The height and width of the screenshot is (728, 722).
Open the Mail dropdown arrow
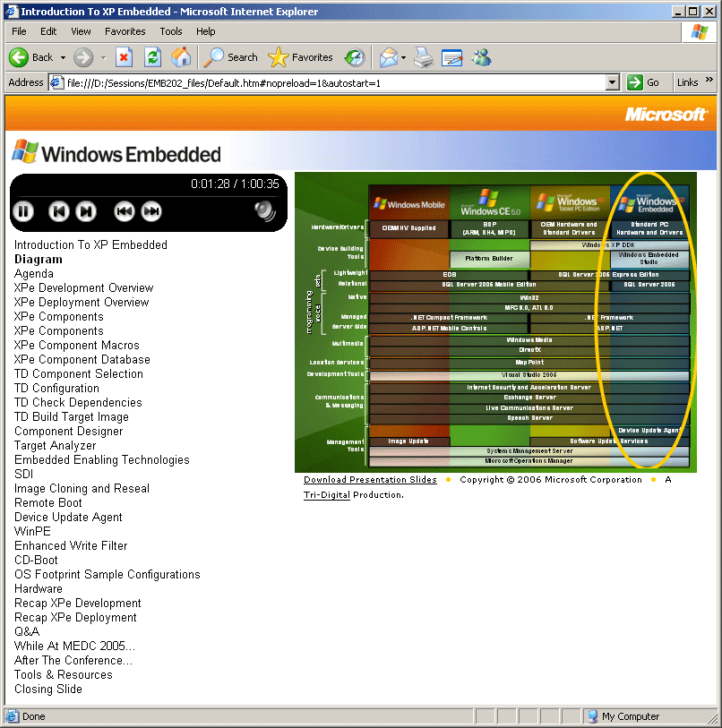[403, 57]
